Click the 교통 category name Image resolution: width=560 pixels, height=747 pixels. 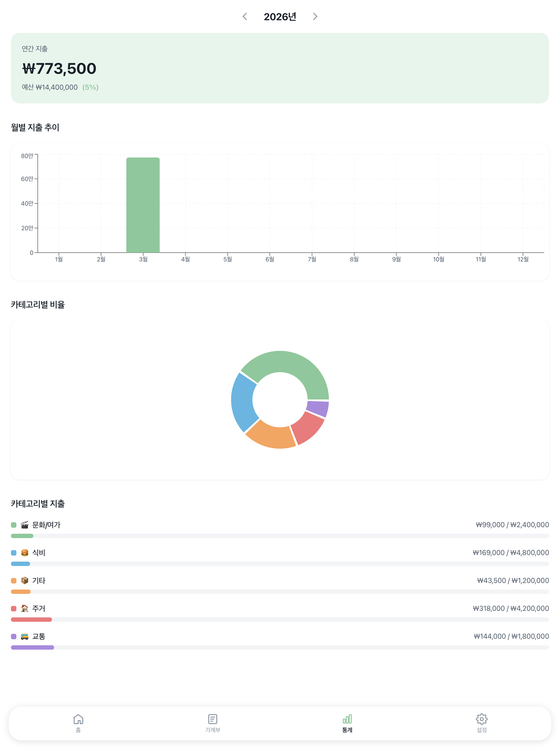39,636
